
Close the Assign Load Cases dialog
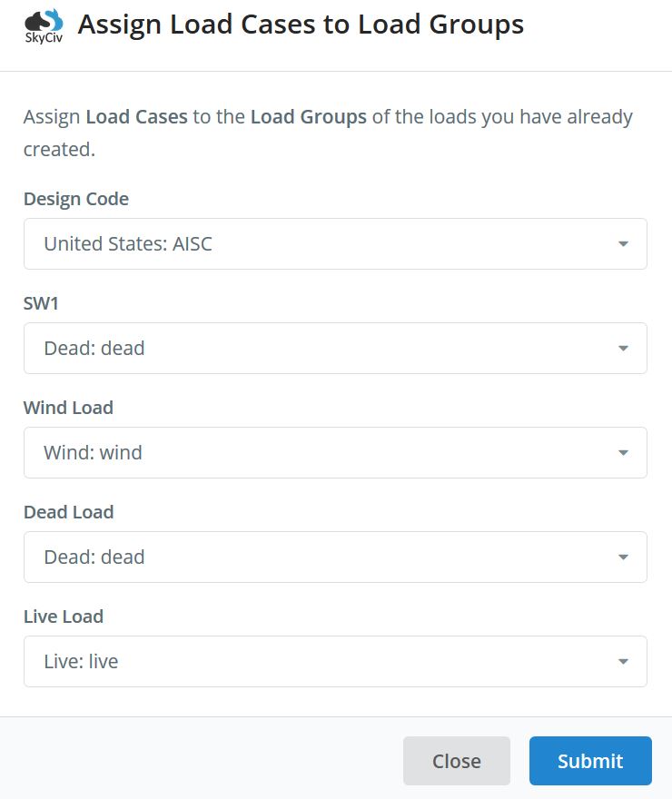point(457,761)
